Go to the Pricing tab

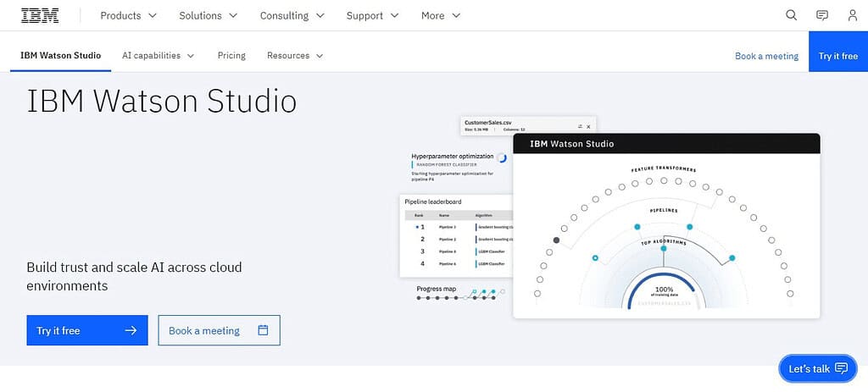tap(231, 55)
